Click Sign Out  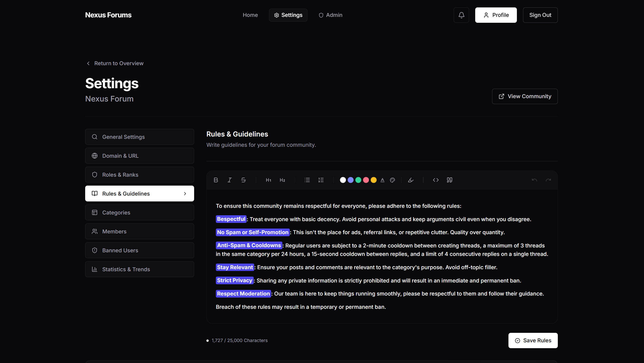pyautogui.click(x=540, y=15)
